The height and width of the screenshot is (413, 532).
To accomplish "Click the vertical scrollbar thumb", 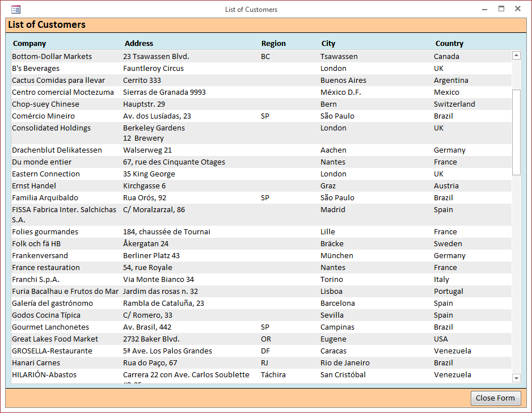I will point(516,132).
